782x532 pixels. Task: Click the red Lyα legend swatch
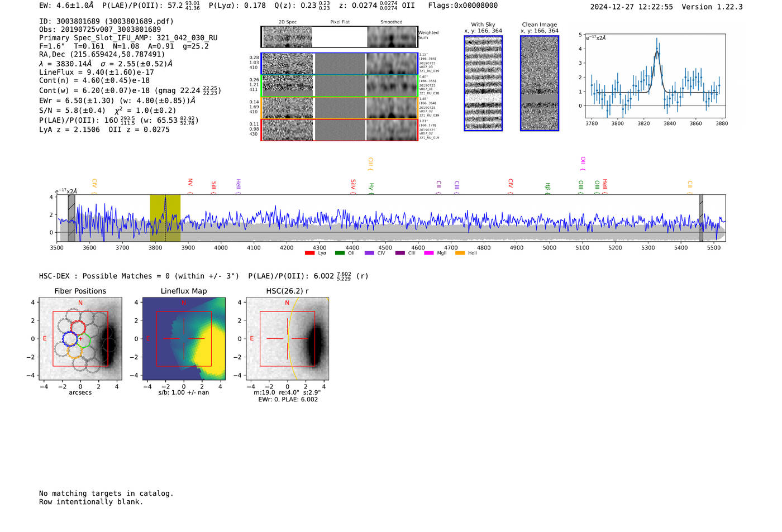(309, 253)
